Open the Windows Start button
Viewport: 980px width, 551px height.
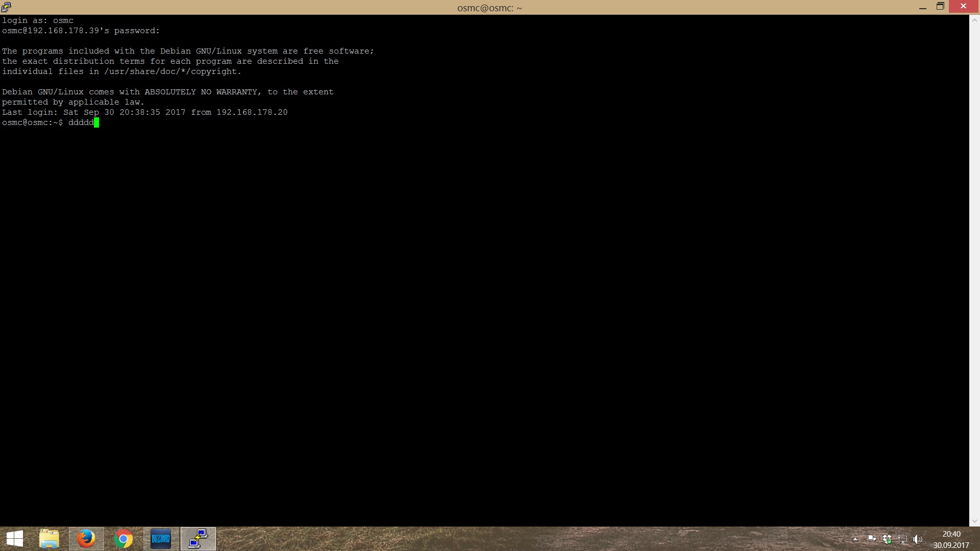[x=15, y=539]
